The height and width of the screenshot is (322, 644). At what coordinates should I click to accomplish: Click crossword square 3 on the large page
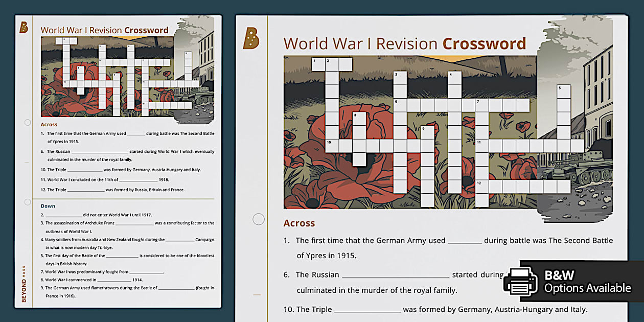click(x=400, y=78)
